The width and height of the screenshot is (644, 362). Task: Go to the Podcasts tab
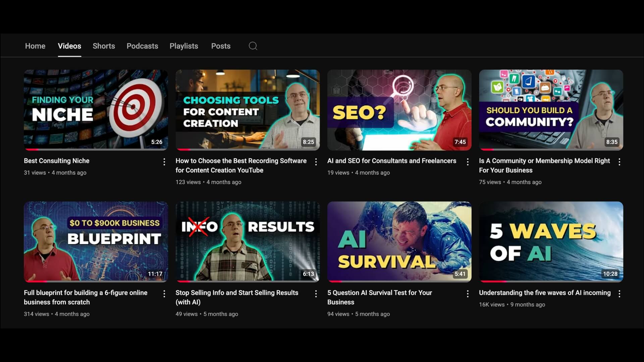(x=142, y=46)
